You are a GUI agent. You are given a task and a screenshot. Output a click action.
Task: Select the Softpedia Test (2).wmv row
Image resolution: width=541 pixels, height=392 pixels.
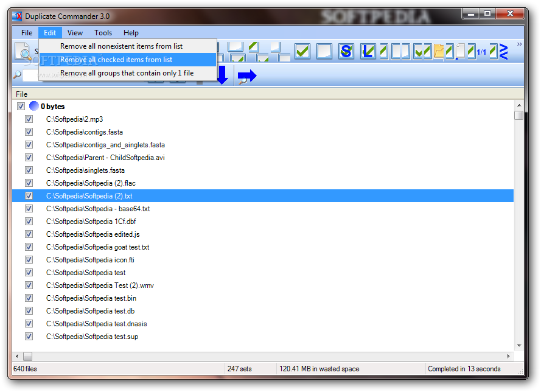point(263,285)
